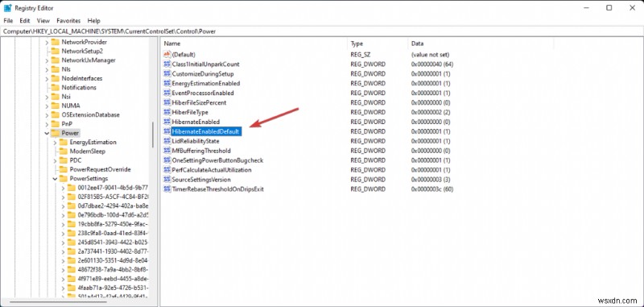This screenshot has width=644, height=307.
Task: Click the CustomizeDuringSetup DWORD icon
Action: pos(167,73)
